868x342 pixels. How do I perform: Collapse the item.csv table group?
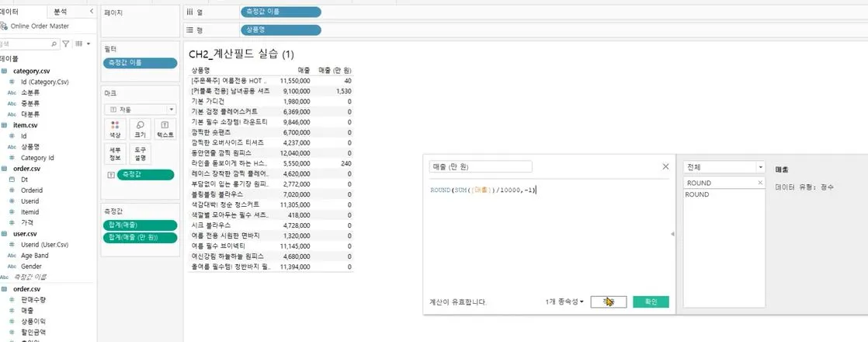24,125
